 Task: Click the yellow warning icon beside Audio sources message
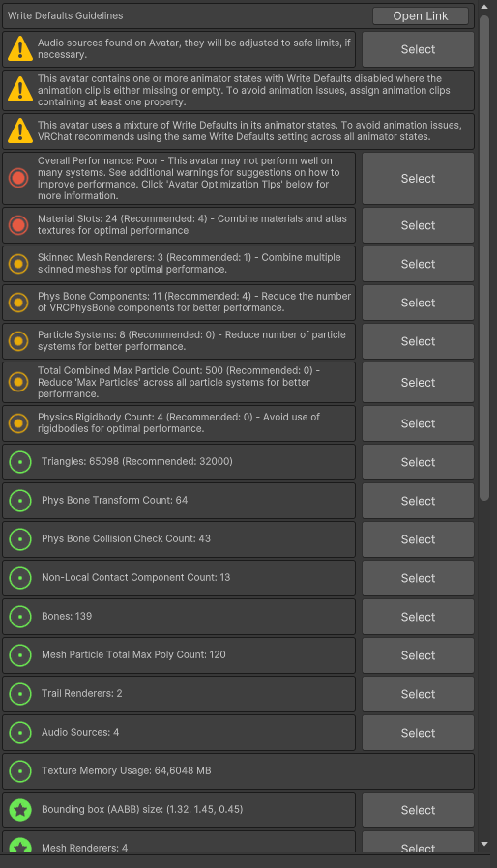(x=20, y=48)
